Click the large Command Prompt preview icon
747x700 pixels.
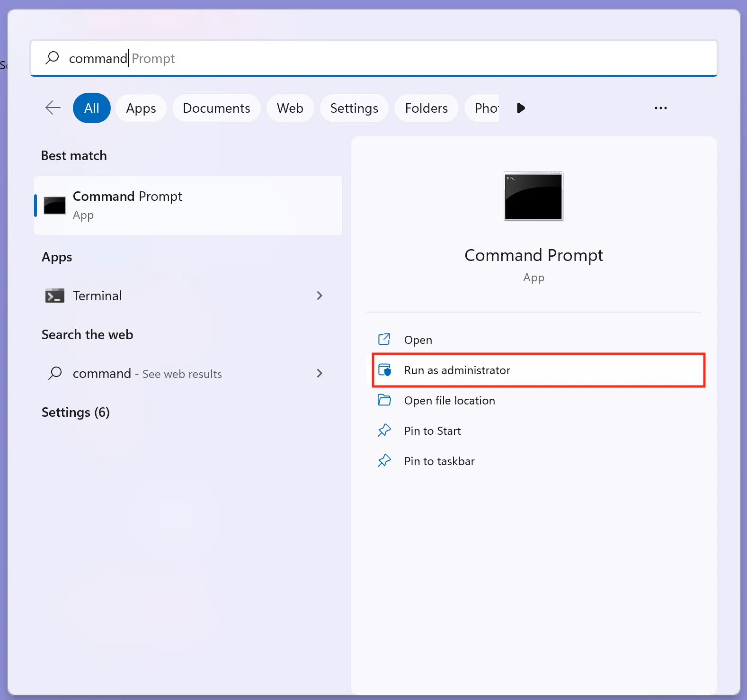[x=534, y=196]
